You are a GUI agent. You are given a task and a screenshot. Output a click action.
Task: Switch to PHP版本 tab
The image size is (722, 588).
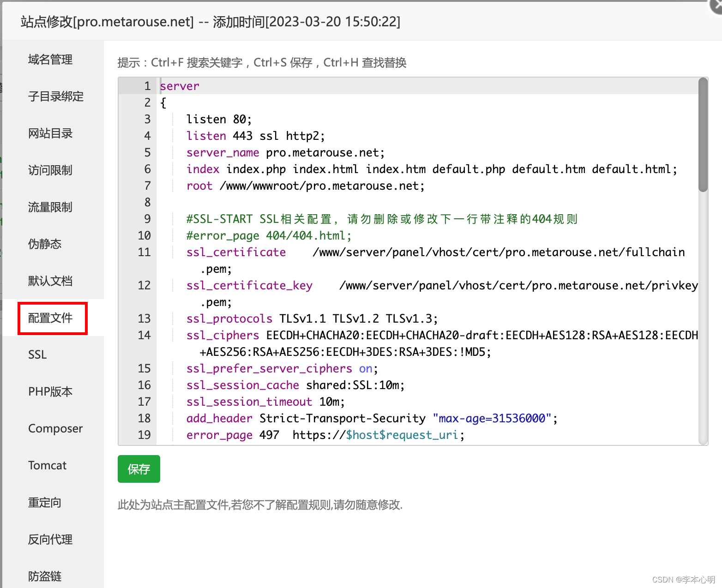click(50, 392)
